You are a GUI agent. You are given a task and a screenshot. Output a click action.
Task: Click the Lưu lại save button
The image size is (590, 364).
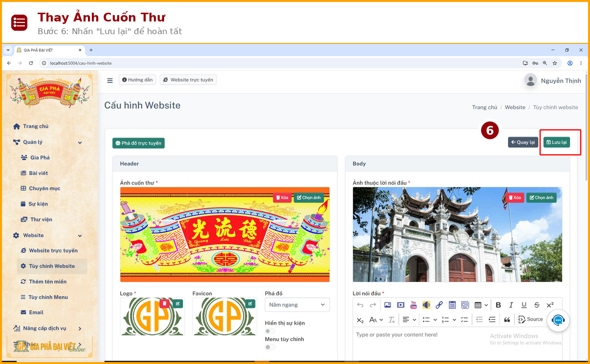point(556,142)
